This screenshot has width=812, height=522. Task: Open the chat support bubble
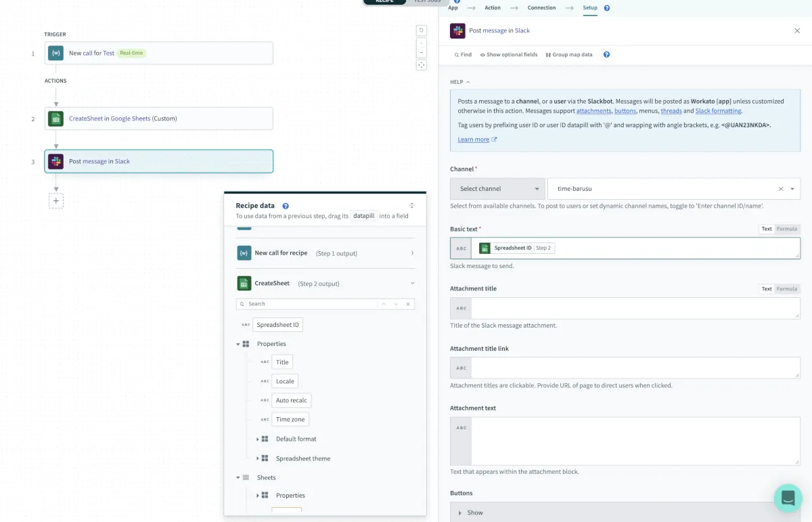coord(788,498)
